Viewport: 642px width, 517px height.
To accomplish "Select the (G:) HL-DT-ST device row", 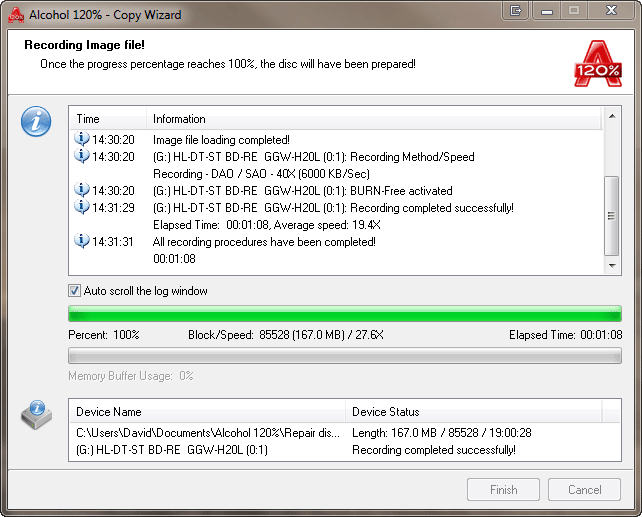I will click(x=345, y=450).
